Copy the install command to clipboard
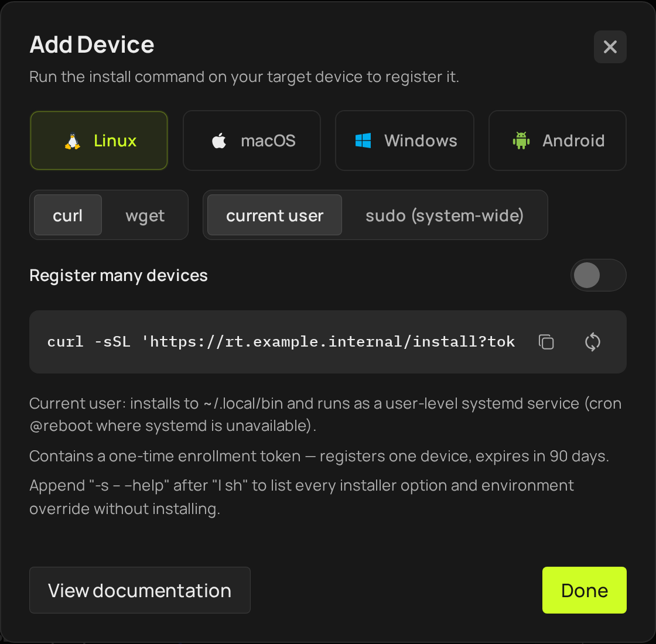Image resolution: width=656 pixels, height=644 pixels. tap(546, 342)
